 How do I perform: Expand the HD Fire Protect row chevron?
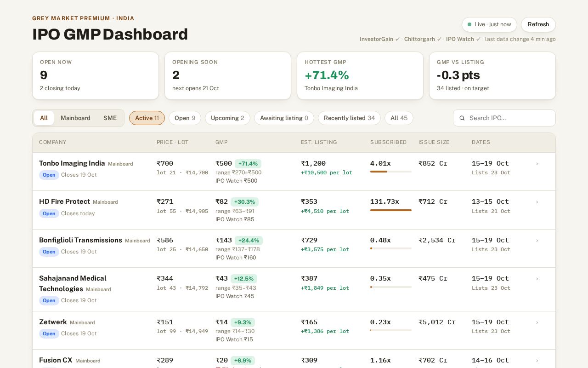[x=537, y=202]
